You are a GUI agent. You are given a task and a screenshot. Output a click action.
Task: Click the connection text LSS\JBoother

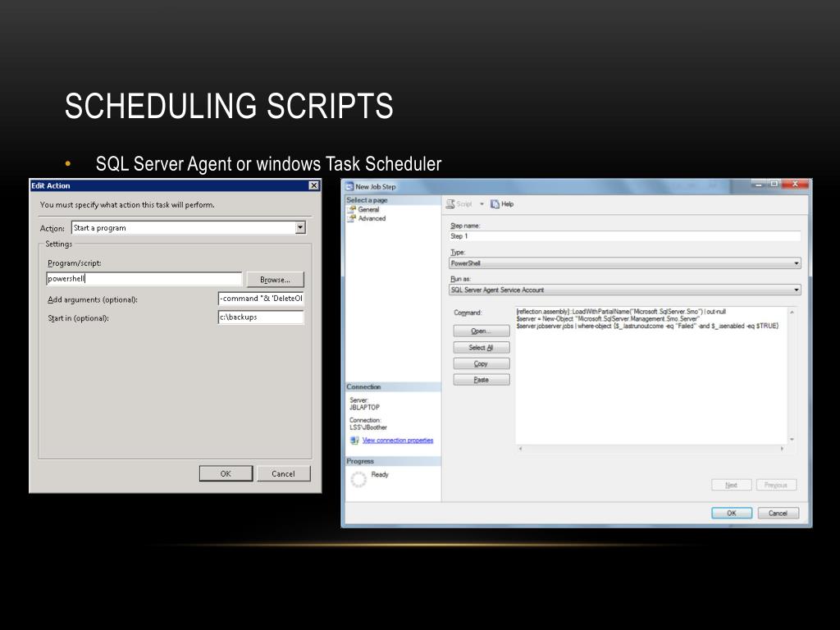click(368, 427)
